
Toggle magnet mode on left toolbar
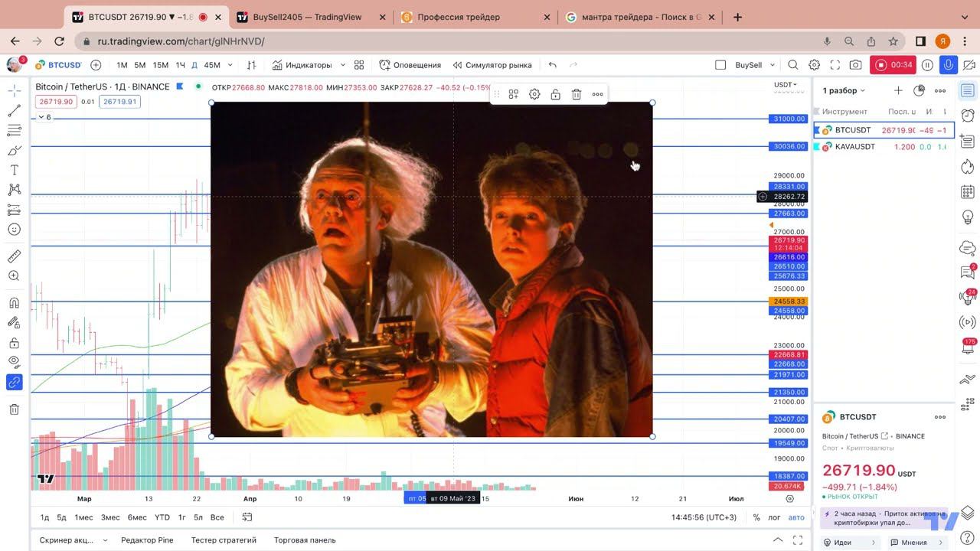pyautogui.click(x=14, y=303)
